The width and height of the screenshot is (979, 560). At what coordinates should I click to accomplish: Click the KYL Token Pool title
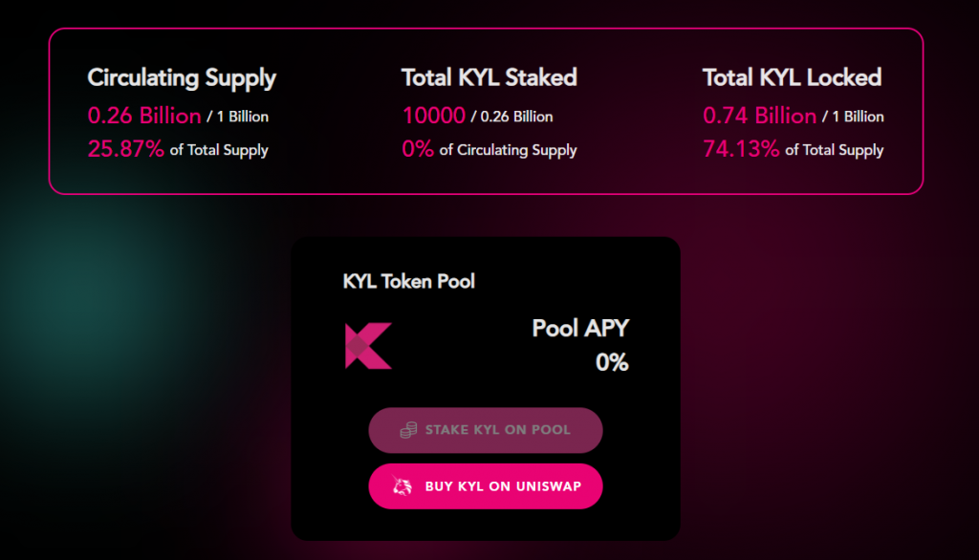point(408,281)
